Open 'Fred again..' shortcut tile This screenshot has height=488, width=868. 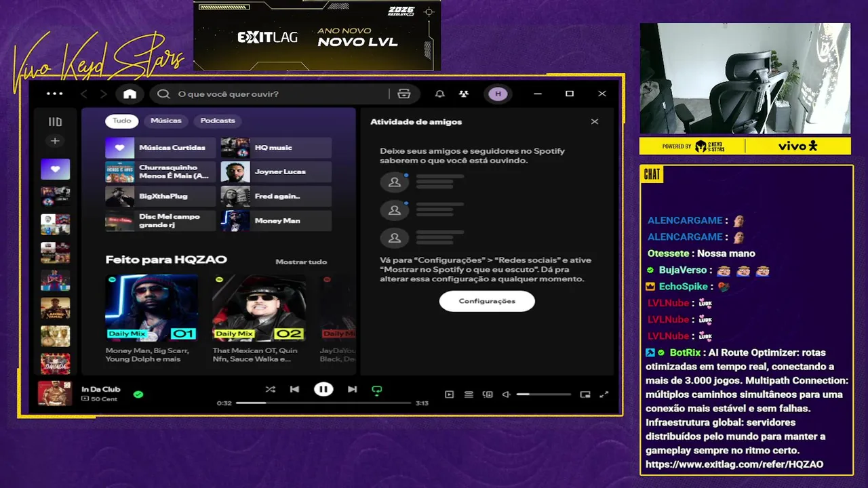pos(276,197)
